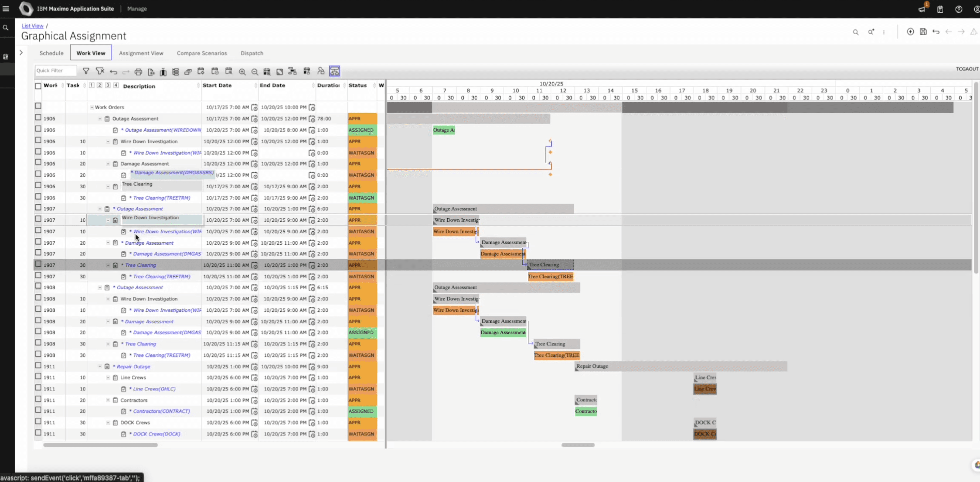Image resolution: width=980 pixels, height=482 pixels.
Task: Click the print icon in toolbar
Action: click(x=138, y=72)
